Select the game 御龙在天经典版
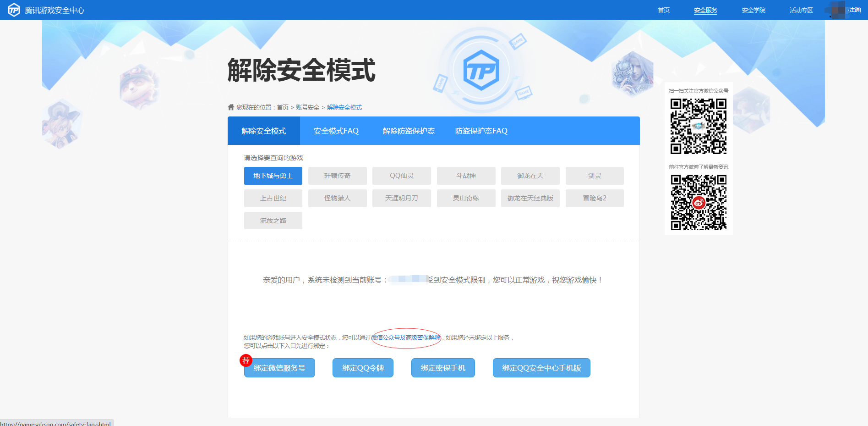 [530, 198]
